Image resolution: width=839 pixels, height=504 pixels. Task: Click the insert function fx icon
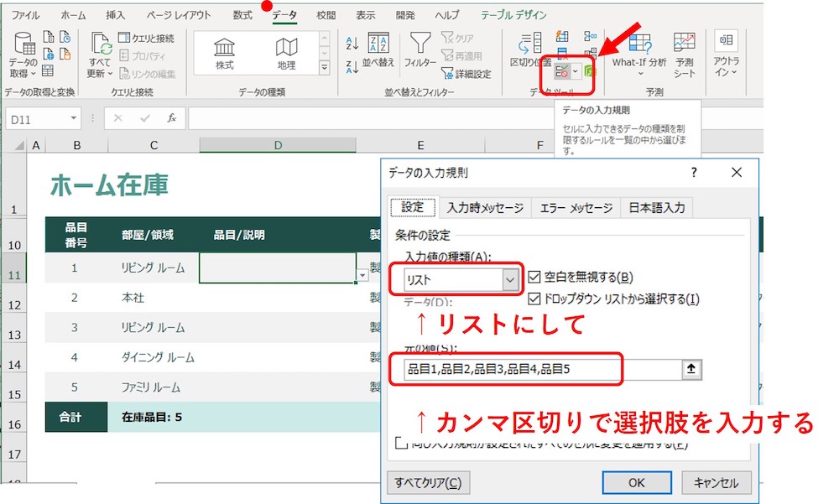(171, 118)
